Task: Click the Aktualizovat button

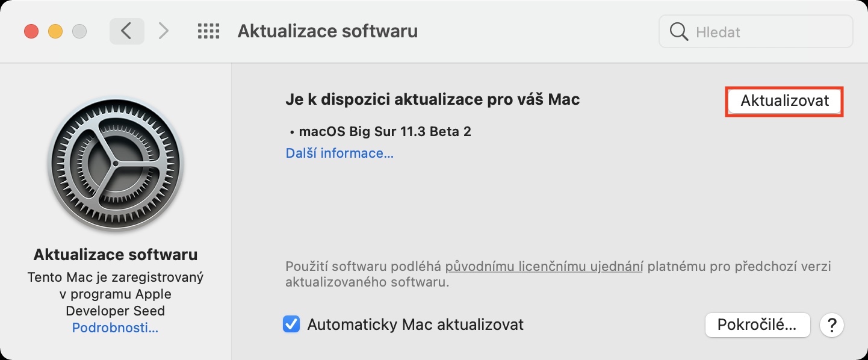Action: pyautogui.click(x=784, y=101)
